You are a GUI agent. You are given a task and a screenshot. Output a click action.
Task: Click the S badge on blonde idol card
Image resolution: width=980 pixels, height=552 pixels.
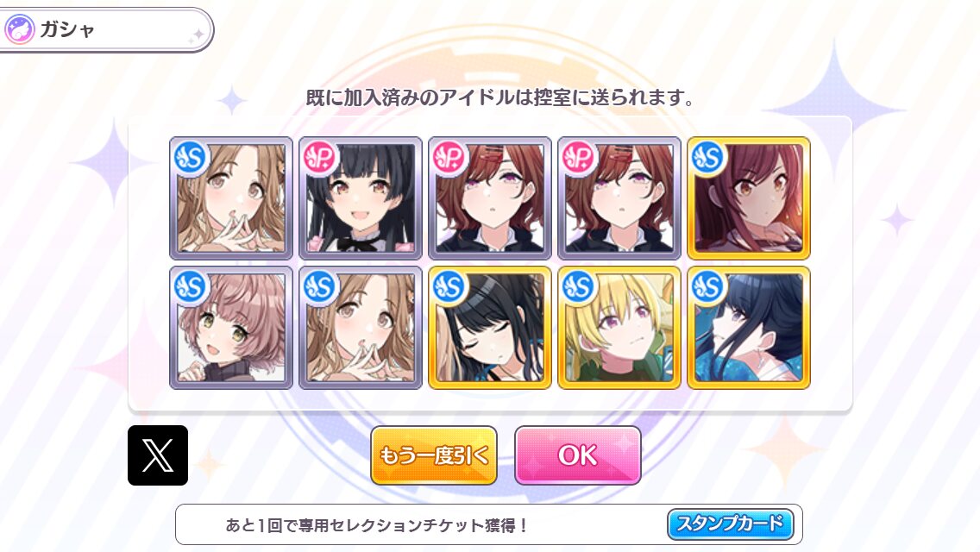pyautogui.click(x=579, y=286)
